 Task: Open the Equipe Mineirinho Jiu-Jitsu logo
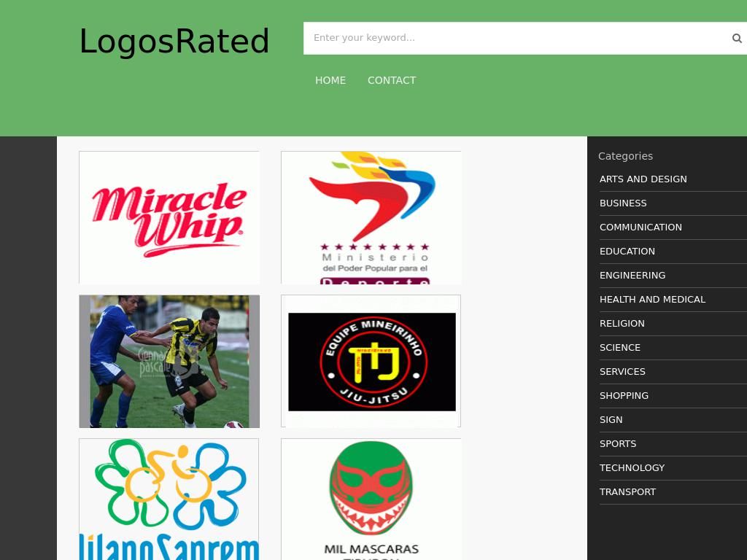(x=371, y=362)
